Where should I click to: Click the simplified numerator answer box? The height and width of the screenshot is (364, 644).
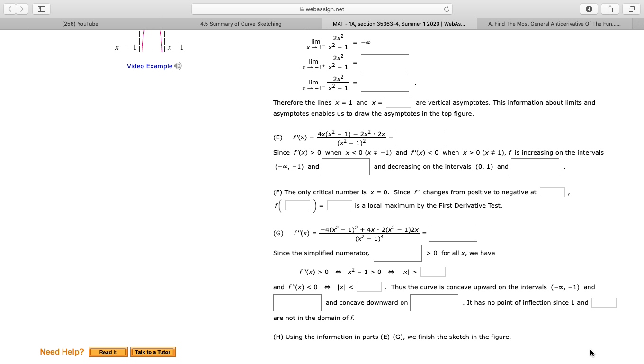pyautogui.click(x=397, y=253)
